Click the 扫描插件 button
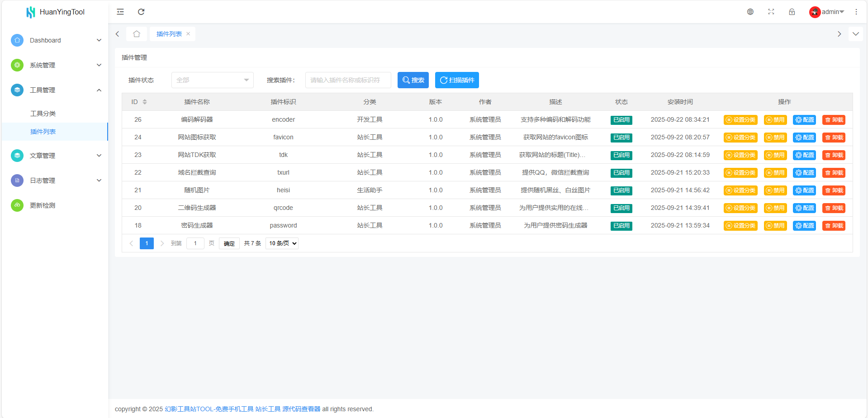The width and height of the screenshot is (868, 418). 457,80
